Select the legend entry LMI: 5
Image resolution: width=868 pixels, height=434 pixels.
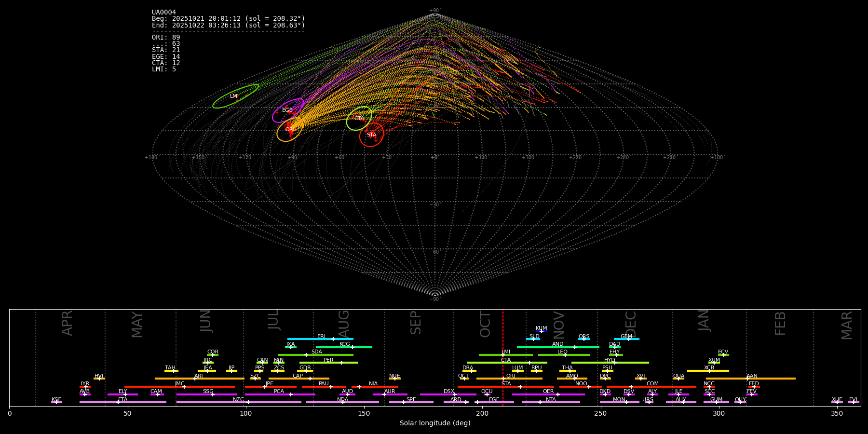coord(164,69)
